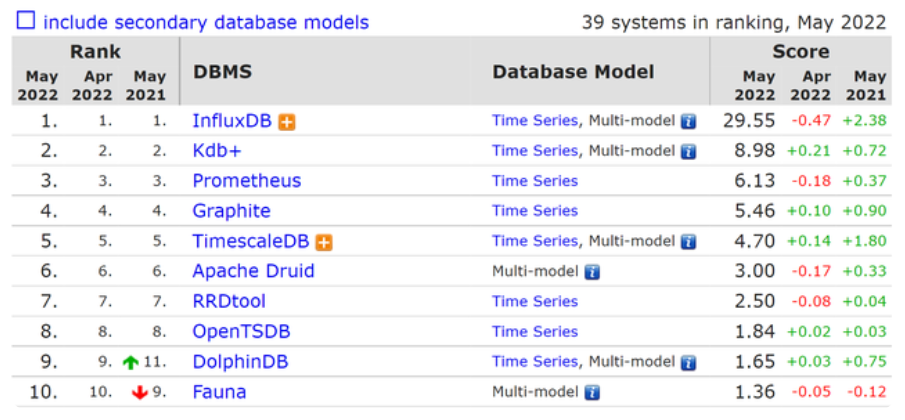Screen dimensions: 905x420
Task: Click the info icon in InfluxDB row
Action: click(x=689, y=121)
